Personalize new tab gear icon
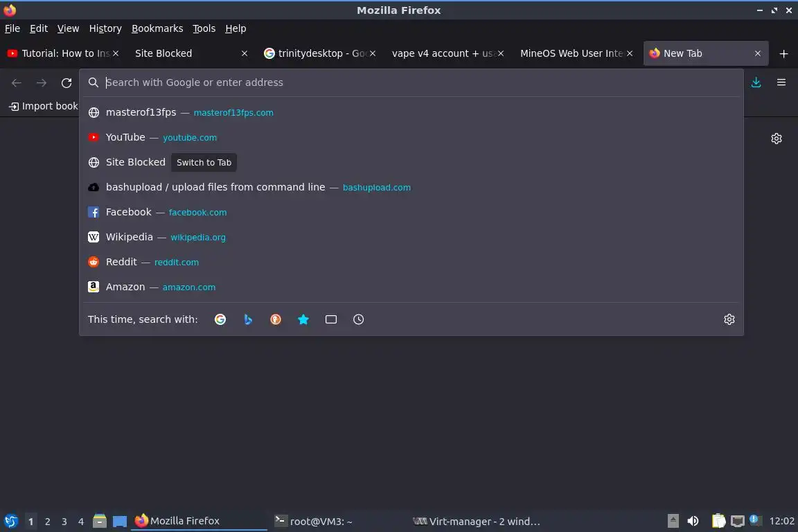The image size is (798, 532). [776, 139]
